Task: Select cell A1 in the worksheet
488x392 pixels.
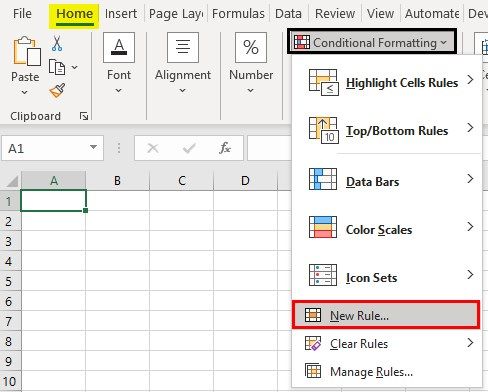Action: [x=53, y=200]
